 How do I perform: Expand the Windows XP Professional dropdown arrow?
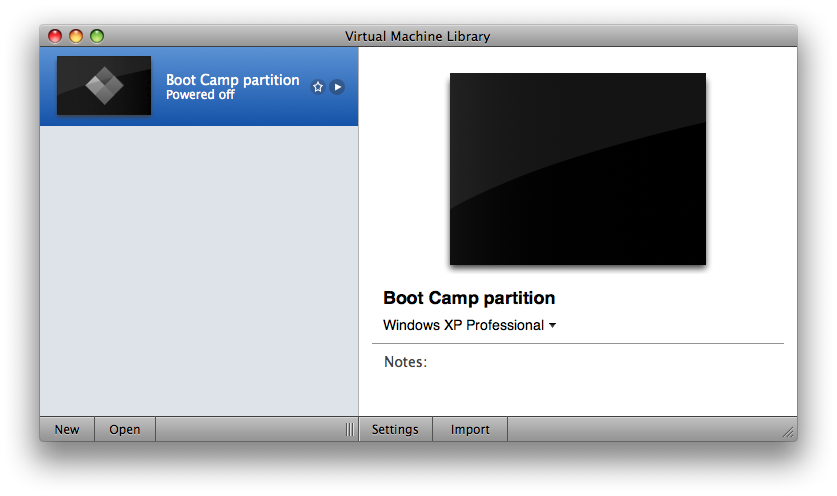pyautogui.click(x=552, y=325)
